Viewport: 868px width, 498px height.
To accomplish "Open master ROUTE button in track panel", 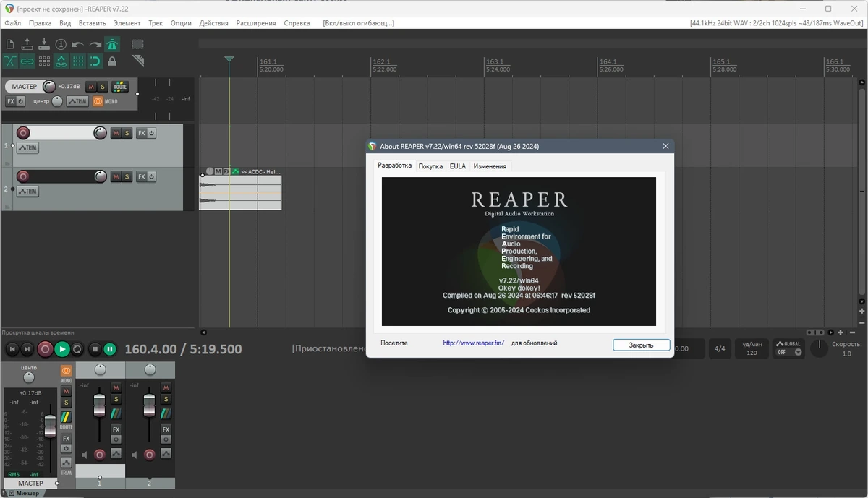I will point(120,87).
